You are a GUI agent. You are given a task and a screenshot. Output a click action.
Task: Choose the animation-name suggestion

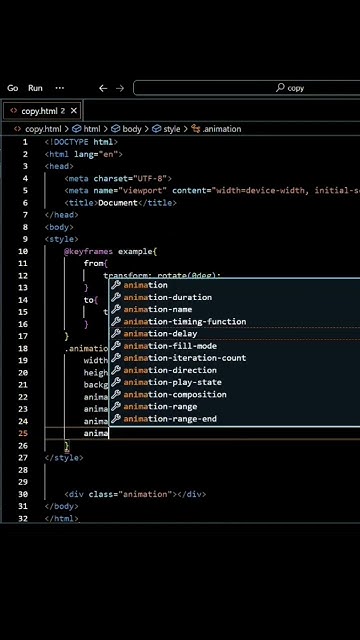point(235,309)
